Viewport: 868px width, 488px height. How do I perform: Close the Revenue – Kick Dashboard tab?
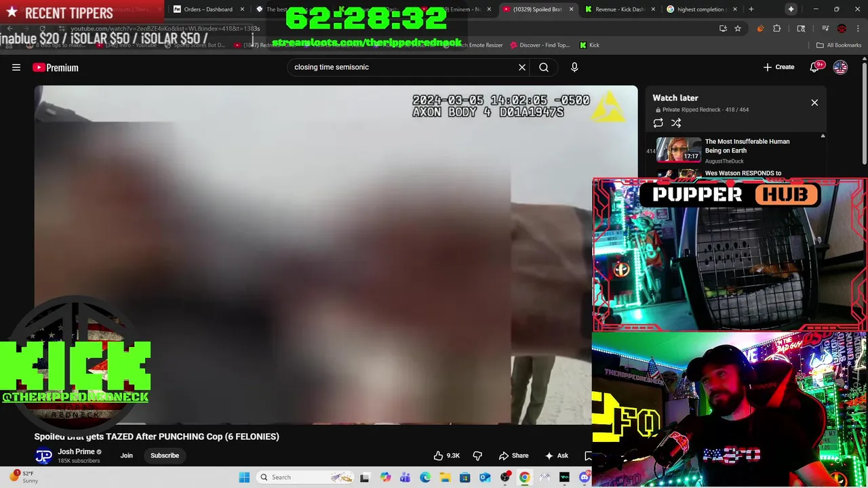tap(652, 9)
